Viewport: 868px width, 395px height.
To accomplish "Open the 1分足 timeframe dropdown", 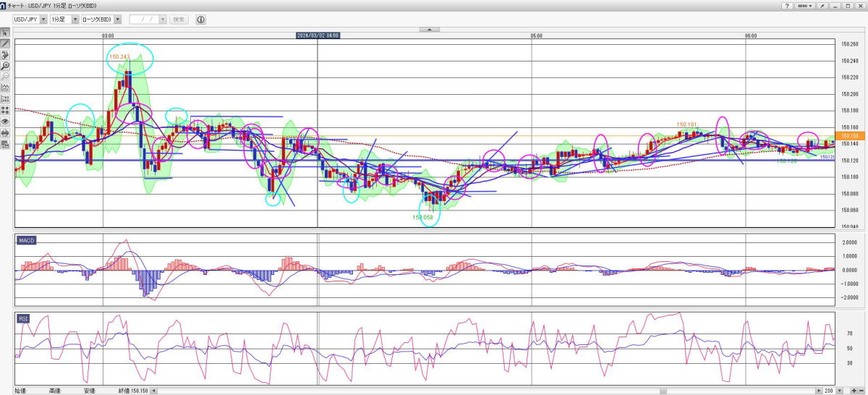I will click(x=75, y=19).
